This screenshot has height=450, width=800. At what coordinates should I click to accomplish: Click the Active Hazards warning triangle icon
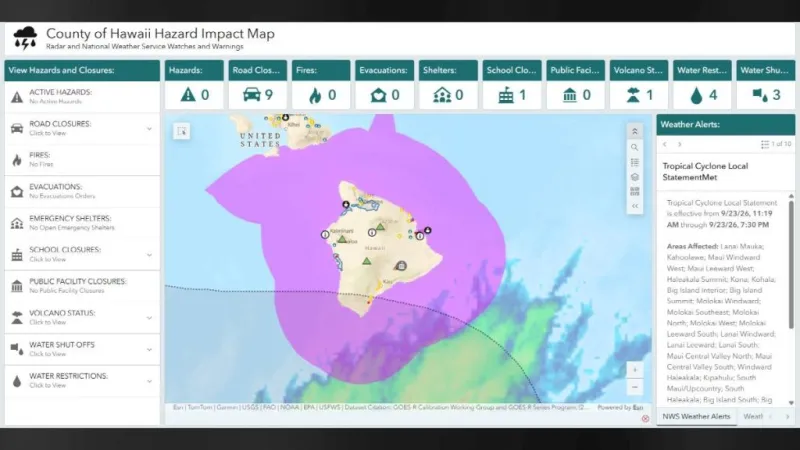click(x=17, y=97)
